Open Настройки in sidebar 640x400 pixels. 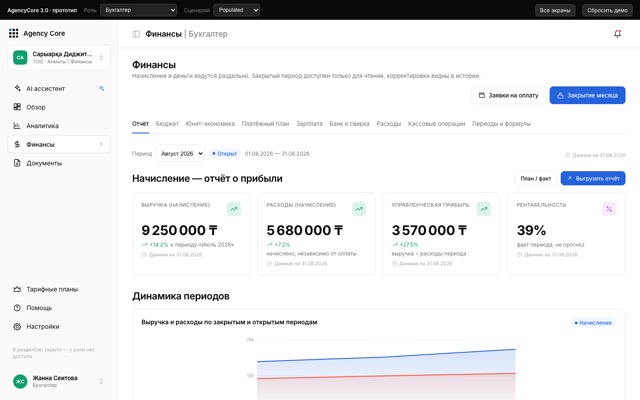click(59, 327)
